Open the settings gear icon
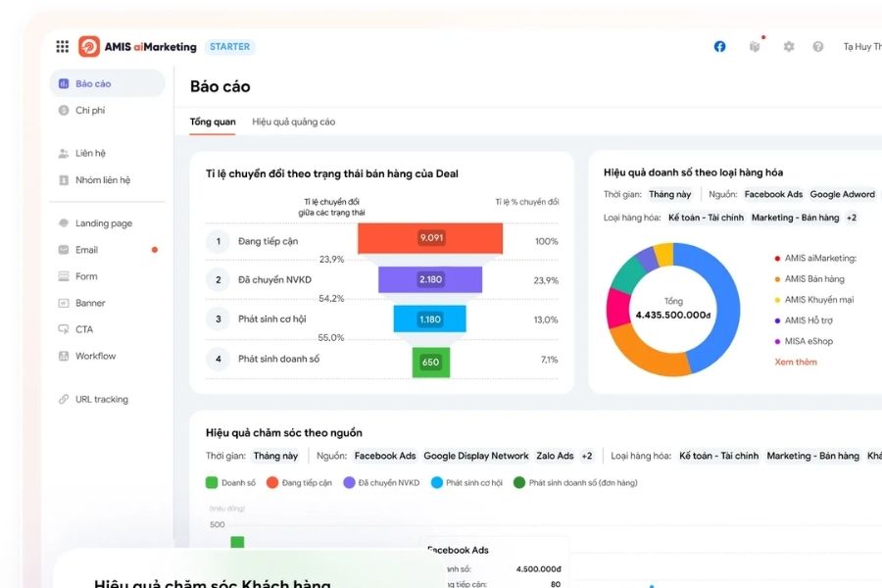 [789, 47]
